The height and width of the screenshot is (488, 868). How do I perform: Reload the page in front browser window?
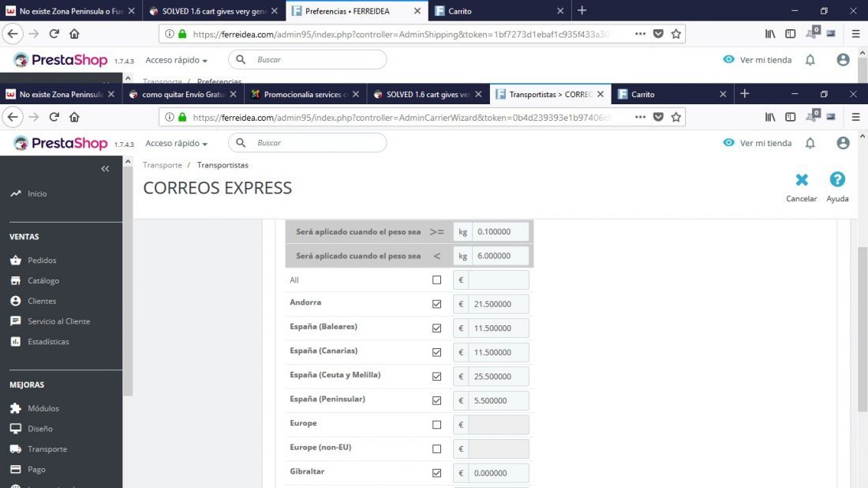(54, 117)
